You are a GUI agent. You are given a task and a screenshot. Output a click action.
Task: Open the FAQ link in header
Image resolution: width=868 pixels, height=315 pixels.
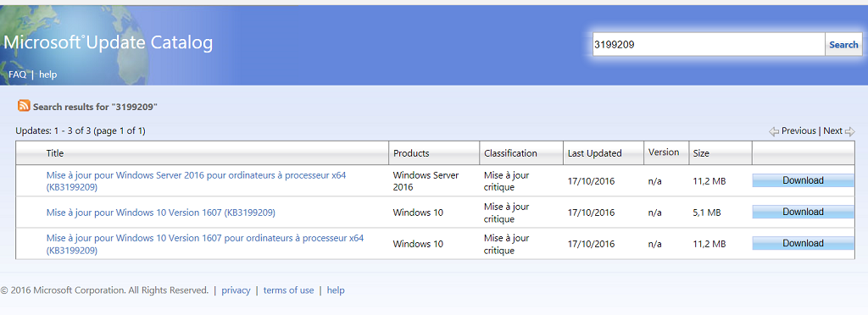click(17, 74)
